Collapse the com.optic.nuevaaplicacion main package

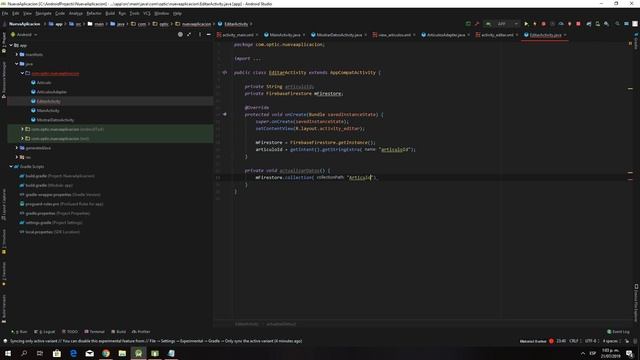pos(22,73)
